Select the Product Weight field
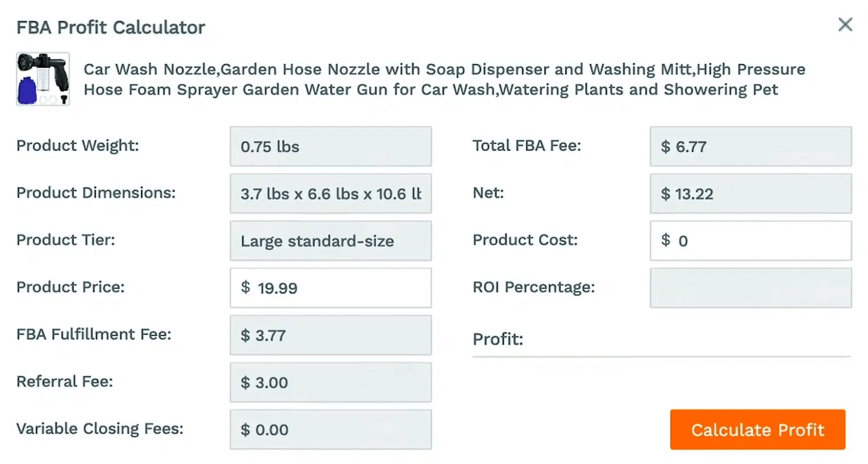 click(330, 146)
